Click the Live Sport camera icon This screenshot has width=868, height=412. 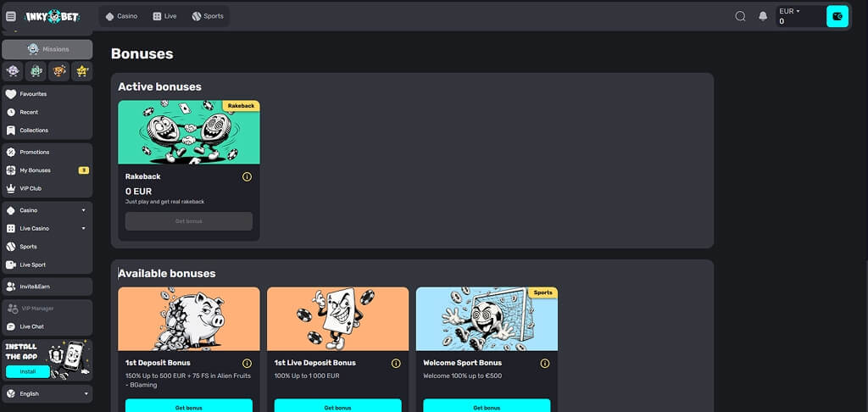coord(10,265)
